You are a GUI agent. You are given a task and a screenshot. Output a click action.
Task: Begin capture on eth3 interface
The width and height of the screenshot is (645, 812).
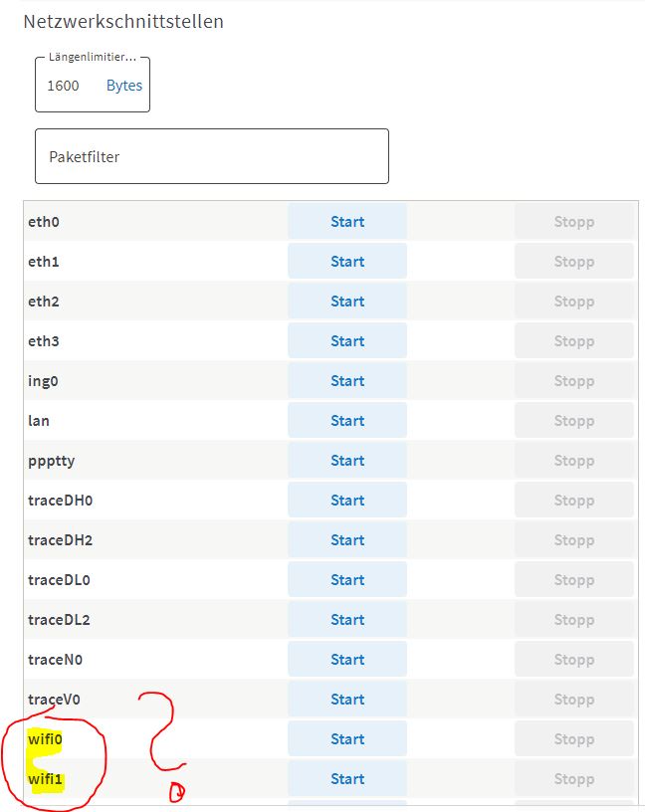click(347, 341)
